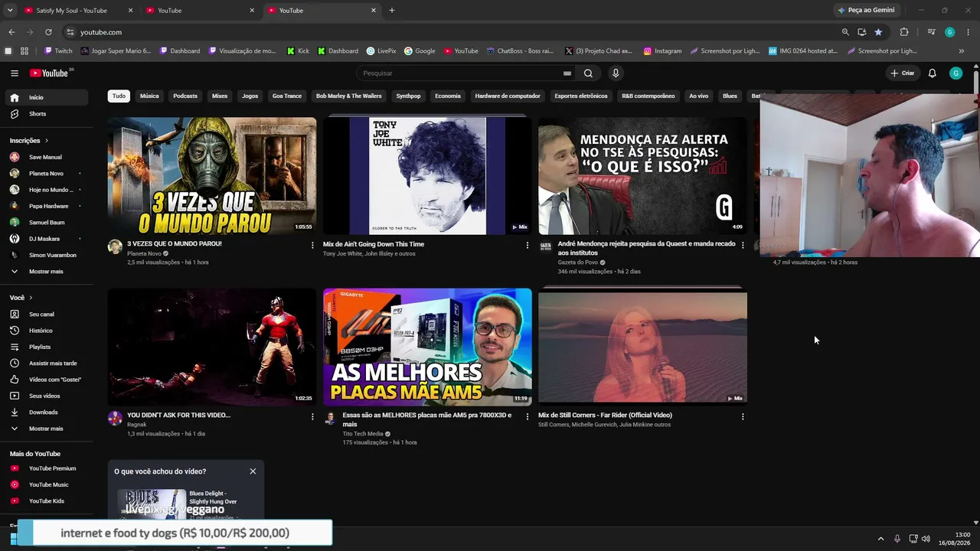
Task: Open Seus vídeos in the sidebar
Action: coord(48,396)
